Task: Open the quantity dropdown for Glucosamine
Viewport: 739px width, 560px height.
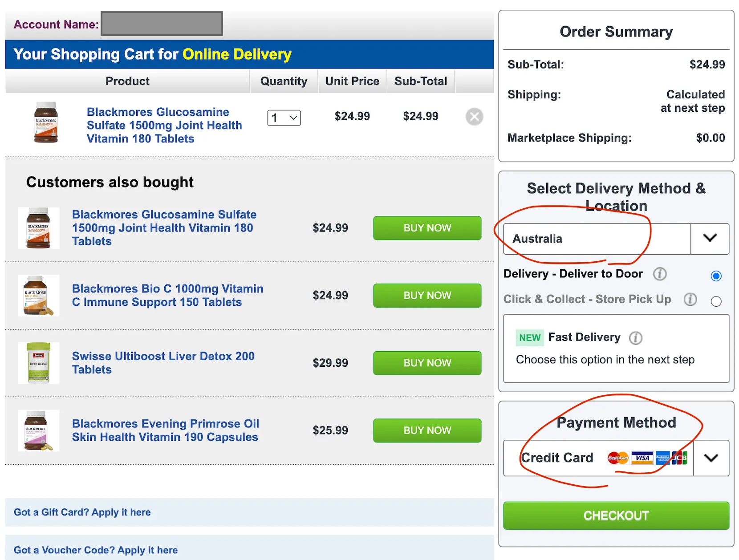Action: point(284,118)
